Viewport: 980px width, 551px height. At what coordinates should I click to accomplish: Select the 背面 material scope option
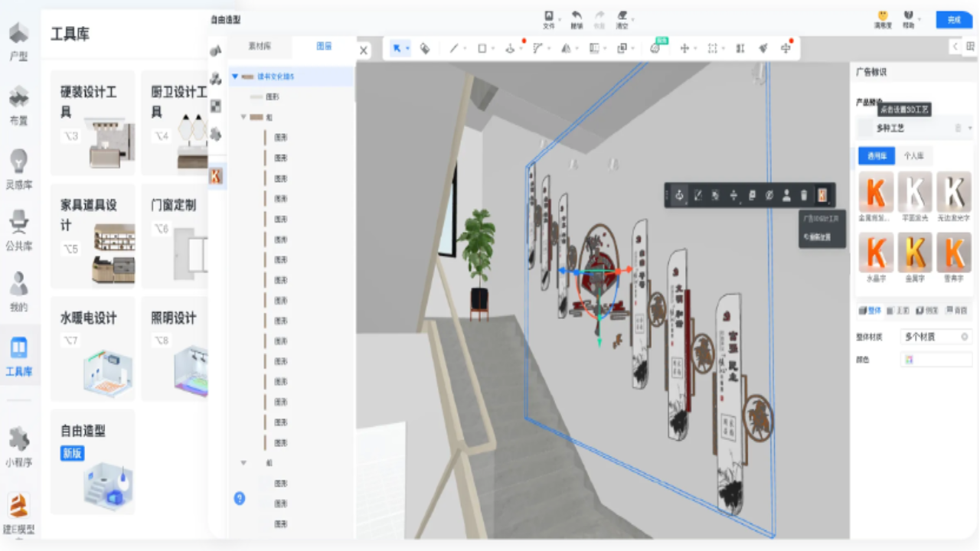pyautogui.click(x=955, y=311)
